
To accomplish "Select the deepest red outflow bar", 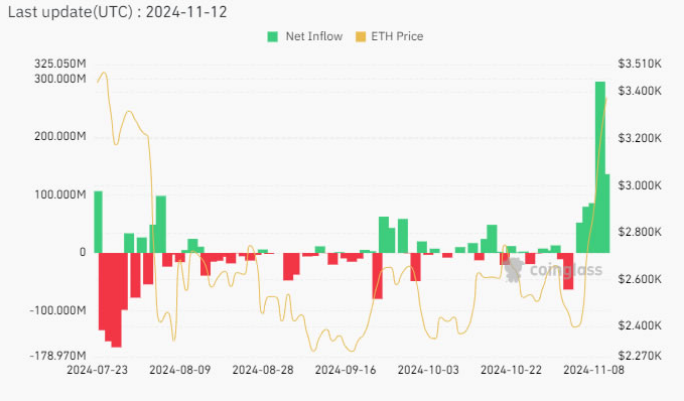I will pos(116,299).
